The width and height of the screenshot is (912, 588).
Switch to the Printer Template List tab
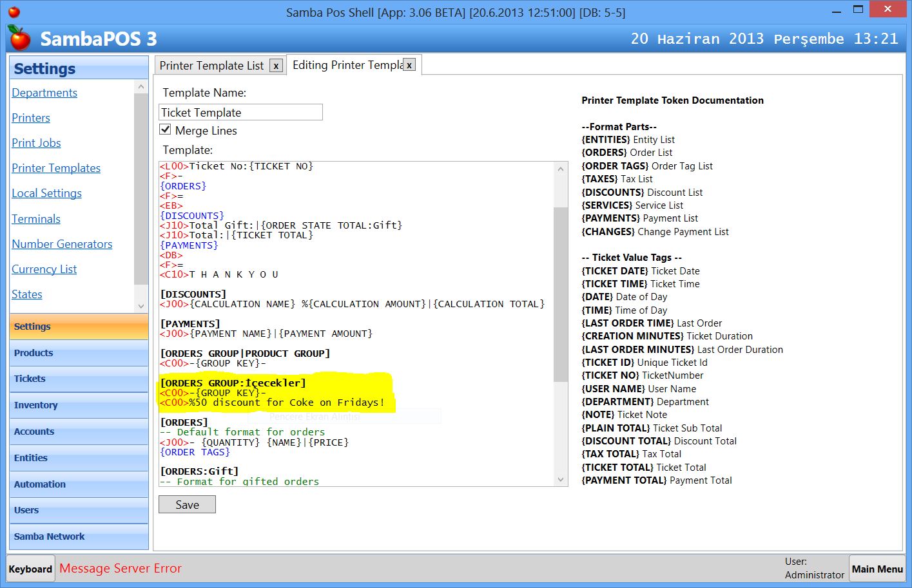tap(211, 66)
